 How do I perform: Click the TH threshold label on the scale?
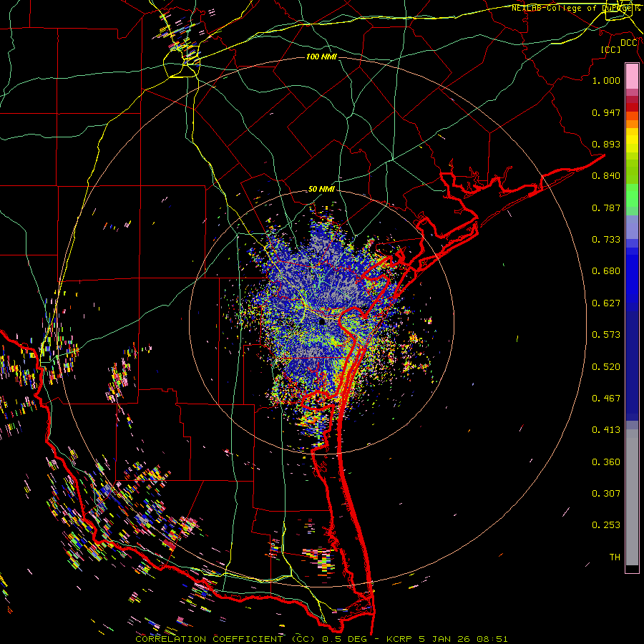coord(615,557)
